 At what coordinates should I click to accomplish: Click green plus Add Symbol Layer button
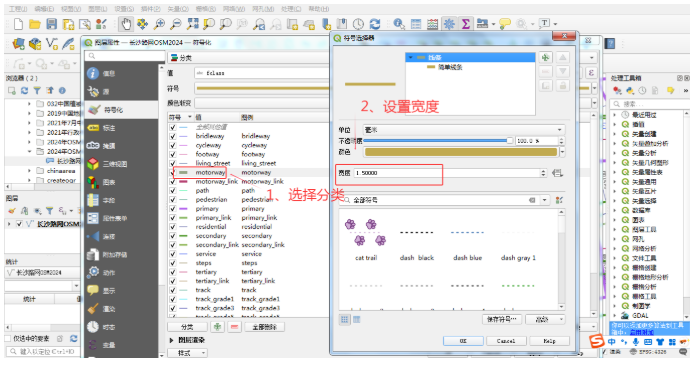[x=545, y=58]
